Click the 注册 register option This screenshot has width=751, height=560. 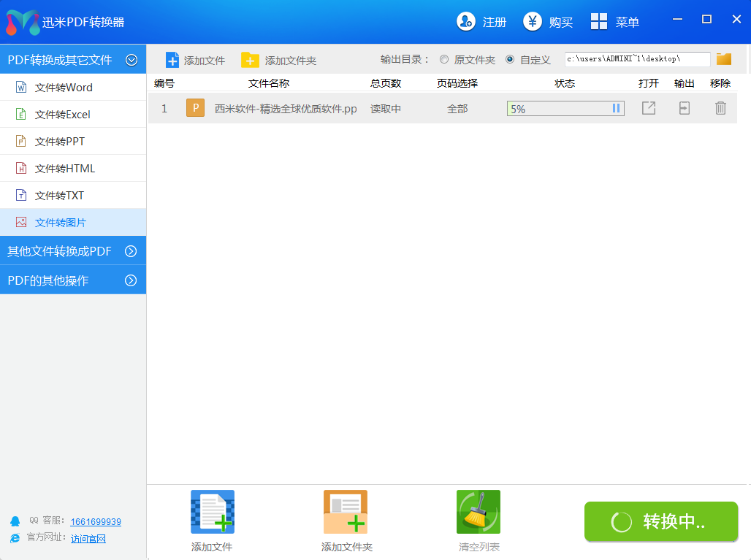(481, 22)
